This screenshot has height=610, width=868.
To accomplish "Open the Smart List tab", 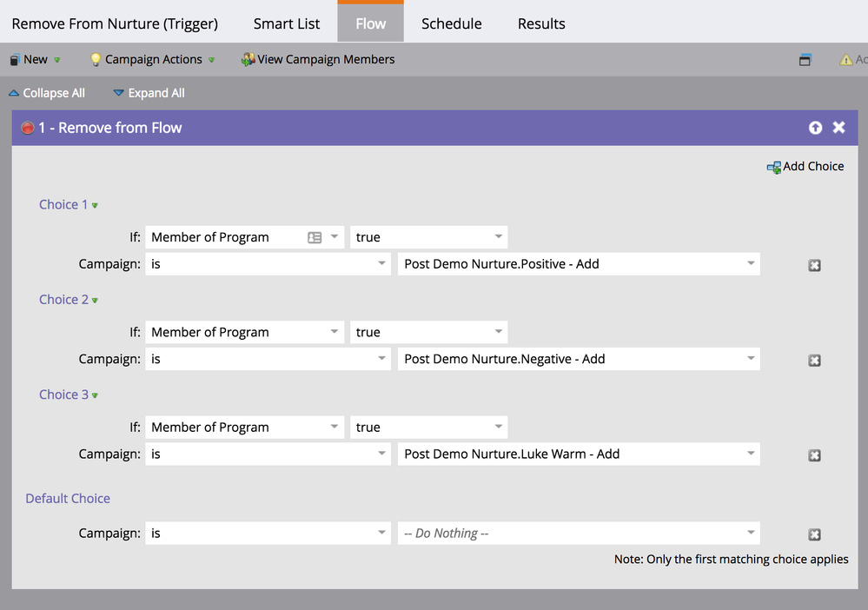I will coord(286,23).
